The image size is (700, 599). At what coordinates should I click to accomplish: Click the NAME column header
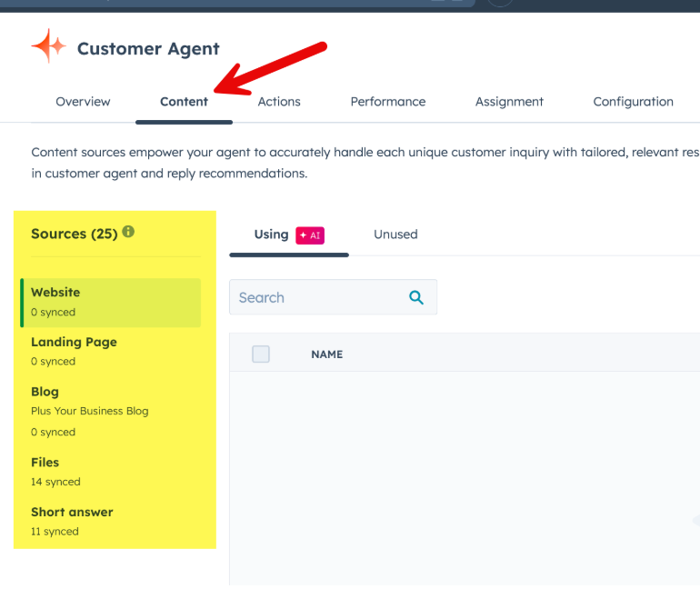[x=326, y=354]
